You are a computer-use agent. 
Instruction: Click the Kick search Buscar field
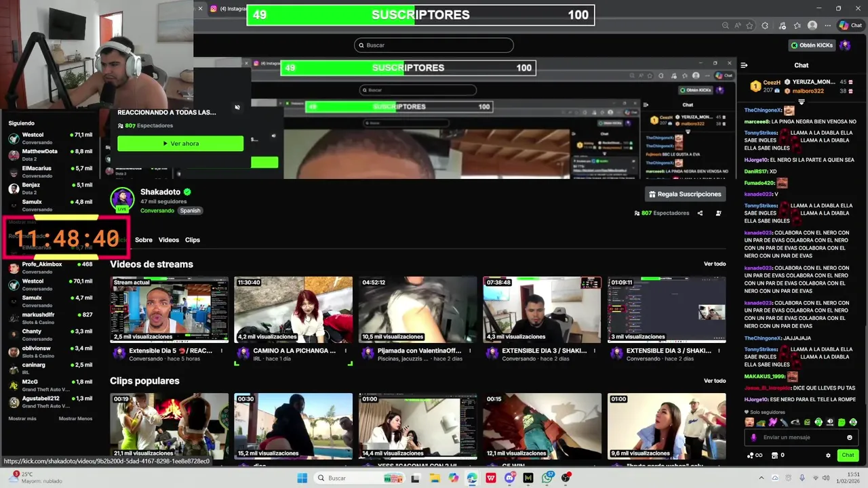(x=434, y=45)
